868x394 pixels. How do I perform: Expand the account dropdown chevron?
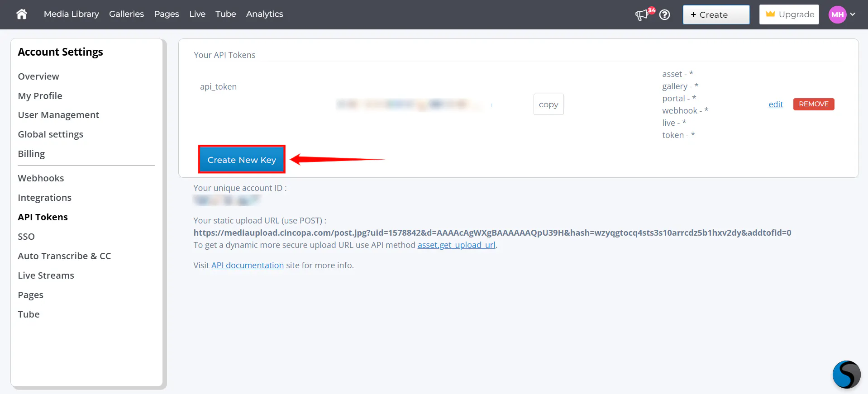(x=853, y=14)
